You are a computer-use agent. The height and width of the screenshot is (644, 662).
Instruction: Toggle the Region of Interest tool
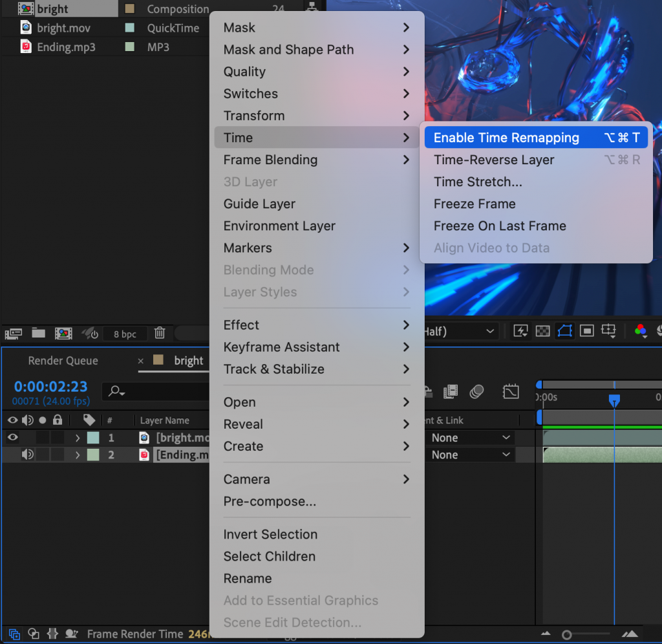point(586,331)
